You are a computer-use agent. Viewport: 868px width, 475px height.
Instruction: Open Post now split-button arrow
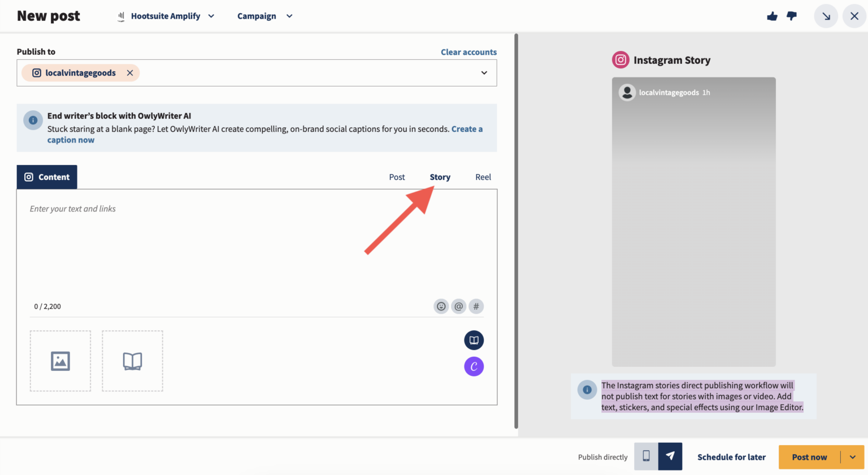(x=852, y=457)
